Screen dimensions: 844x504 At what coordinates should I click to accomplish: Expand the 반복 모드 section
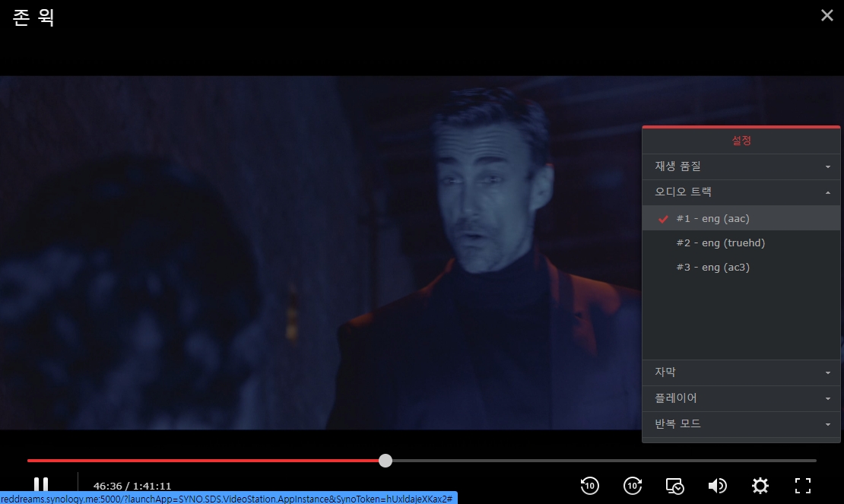[741, 424]
